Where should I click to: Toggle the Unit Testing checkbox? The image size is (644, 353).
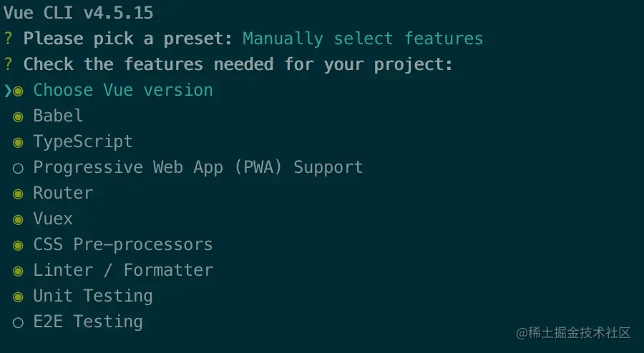click(18, 297)
